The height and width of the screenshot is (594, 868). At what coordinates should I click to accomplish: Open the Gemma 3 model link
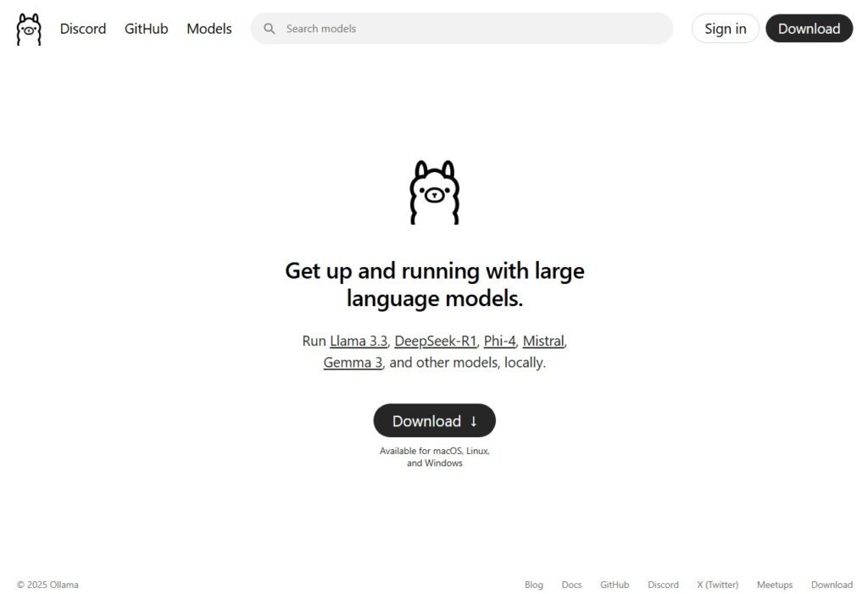(x=353, y=363)
